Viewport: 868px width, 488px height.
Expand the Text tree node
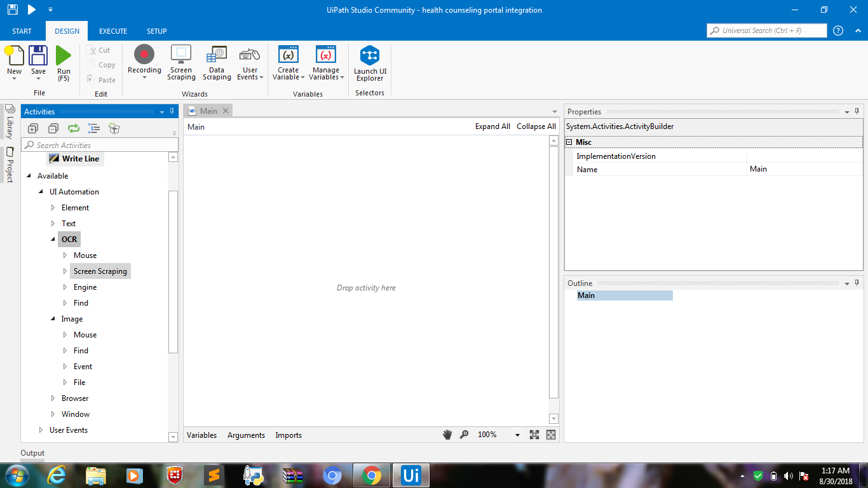click(53, 224)
